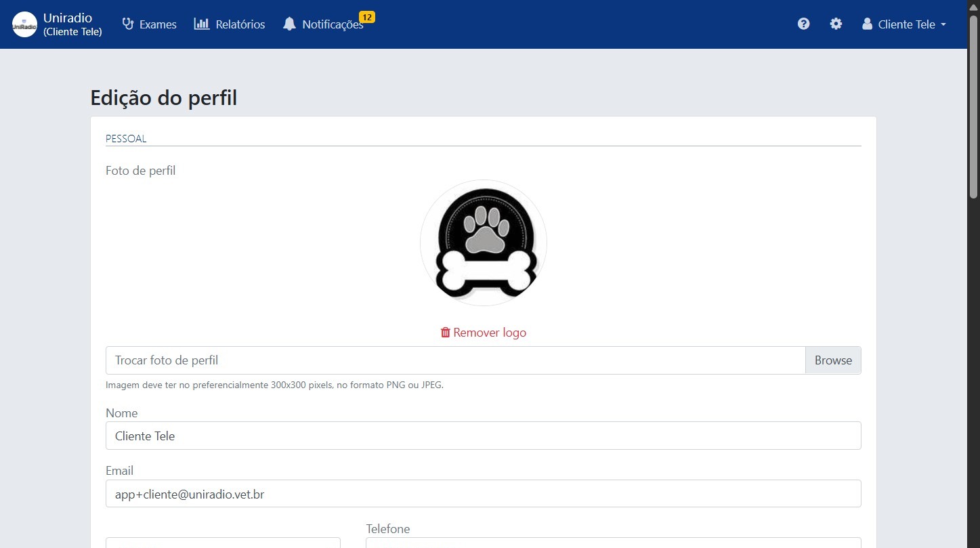
Task: Click the Browse button for profile photo
Action: coord(832,360)
